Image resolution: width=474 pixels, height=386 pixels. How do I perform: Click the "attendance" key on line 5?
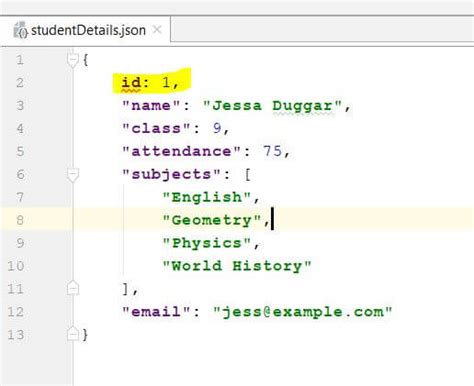coord(181,151)
